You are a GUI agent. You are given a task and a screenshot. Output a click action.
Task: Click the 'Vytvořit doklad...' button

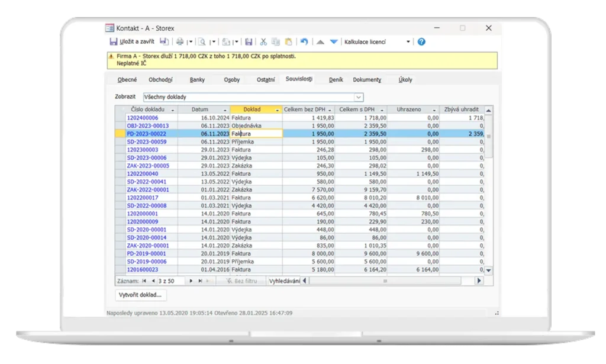141,295
